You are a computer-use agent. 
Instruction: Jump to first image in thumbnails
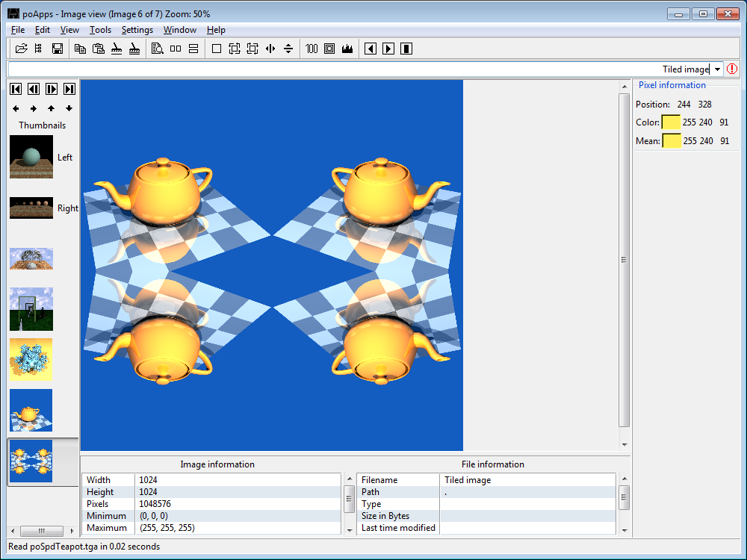pyautogui.click(x=16, y=89)
